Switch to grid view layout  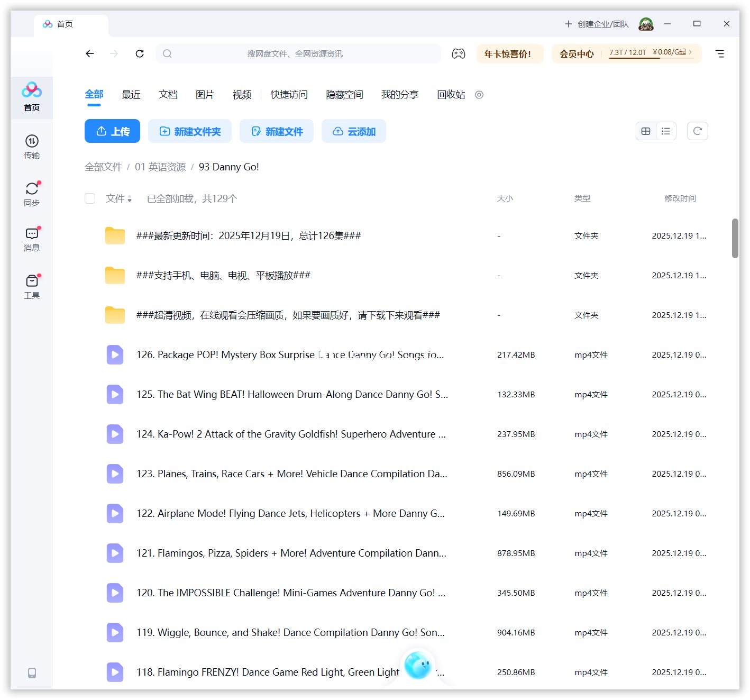pos(646,131)
